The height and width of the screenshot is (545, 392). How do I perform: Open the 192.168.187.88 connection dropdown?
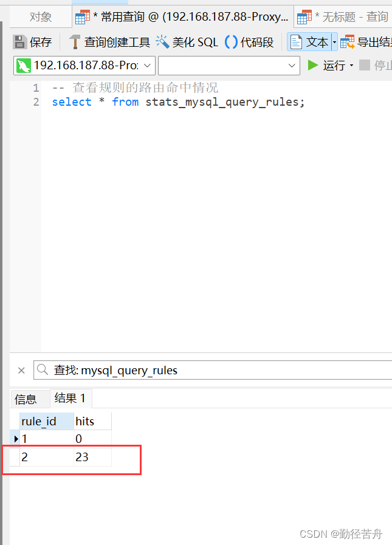(84, 66)
